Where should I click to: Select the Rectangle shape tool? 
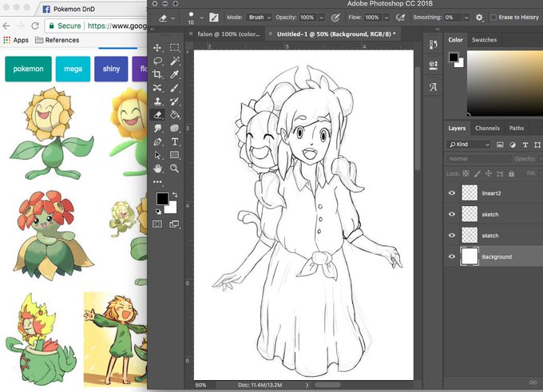[x=175, y=155]
